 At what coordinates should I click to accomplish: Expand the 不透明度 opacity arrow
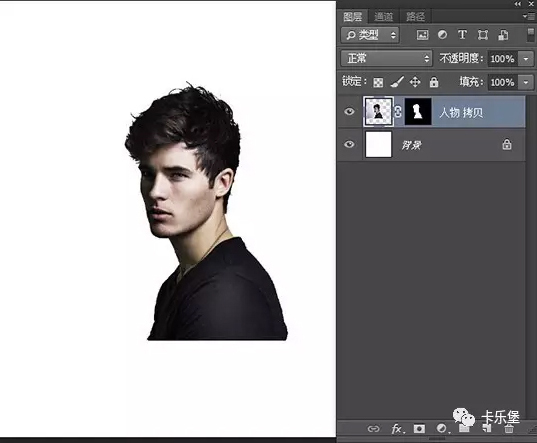click(526, 59)
